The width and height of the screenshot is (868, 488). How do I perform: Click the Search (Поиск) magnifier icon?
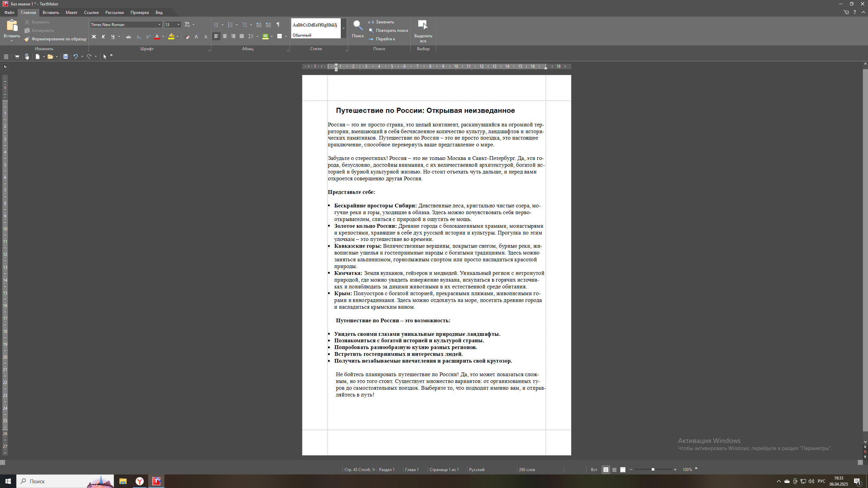pos(358,25)
